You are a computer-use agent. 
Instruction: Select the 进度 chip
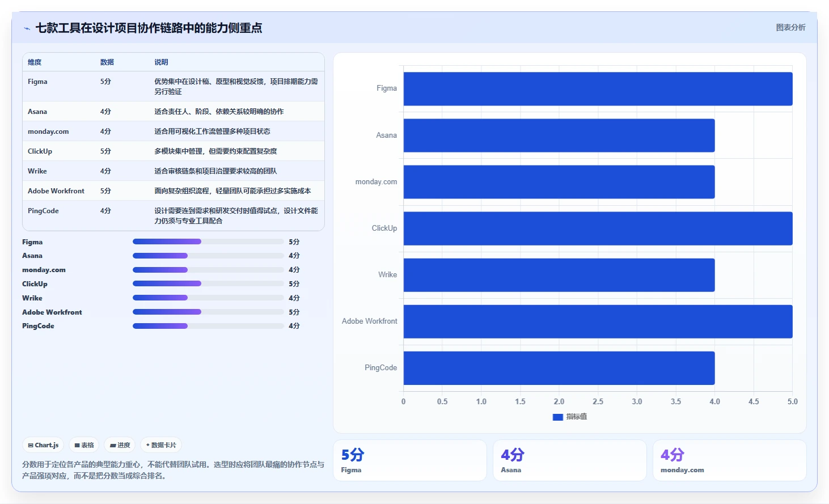[x=120, y=445]
